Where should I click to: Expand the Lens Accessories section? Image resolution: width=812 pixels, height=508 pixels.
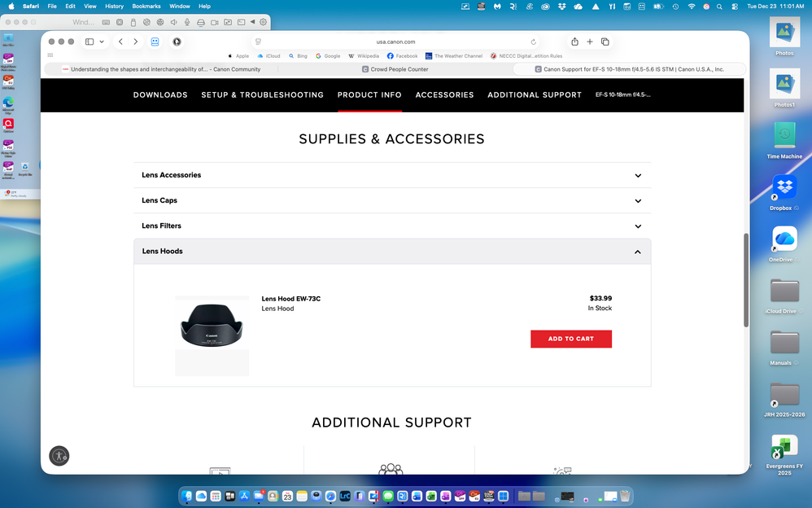392,175
